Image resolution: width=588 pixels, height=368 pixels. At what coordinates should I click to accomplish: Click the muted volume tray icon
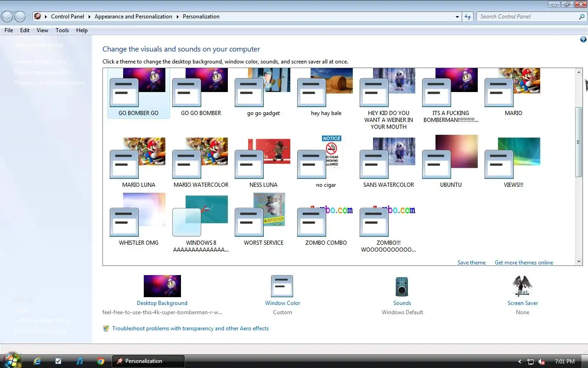(542, 362)
